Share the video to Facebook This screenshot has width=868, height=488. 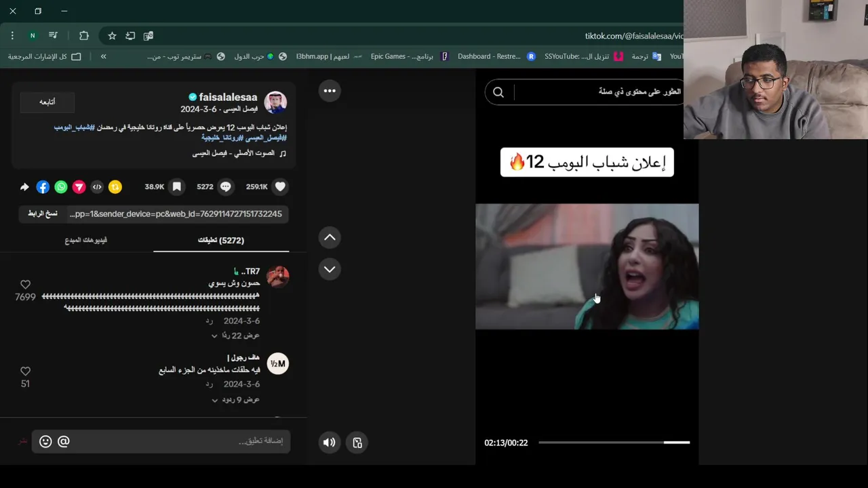tap(43, 187)
